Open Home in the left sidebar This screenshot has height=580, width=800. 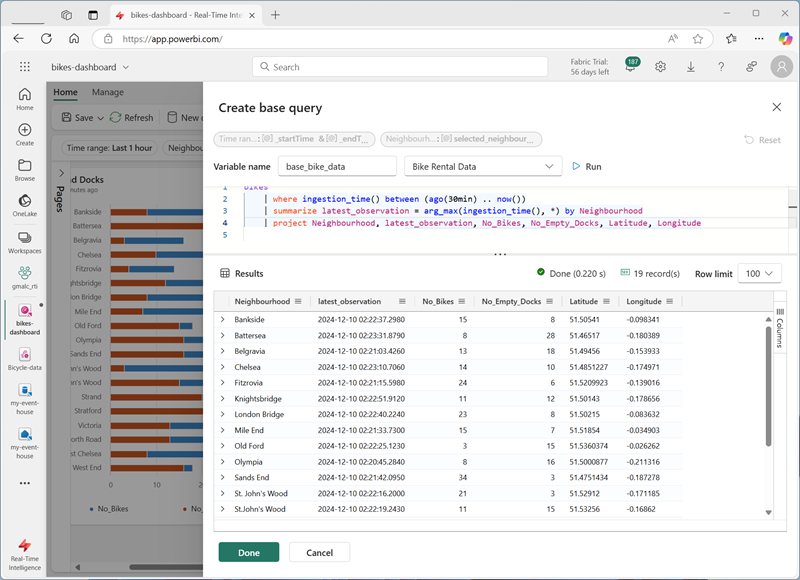(x=24, y=99)
